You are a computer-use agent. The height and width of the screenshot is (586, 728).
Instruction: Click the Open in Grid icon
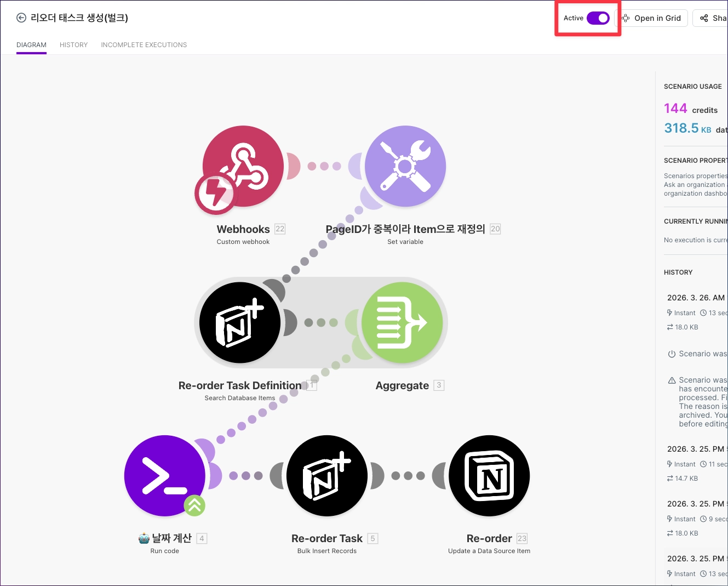pyautogui.click(x=626, y=18)
